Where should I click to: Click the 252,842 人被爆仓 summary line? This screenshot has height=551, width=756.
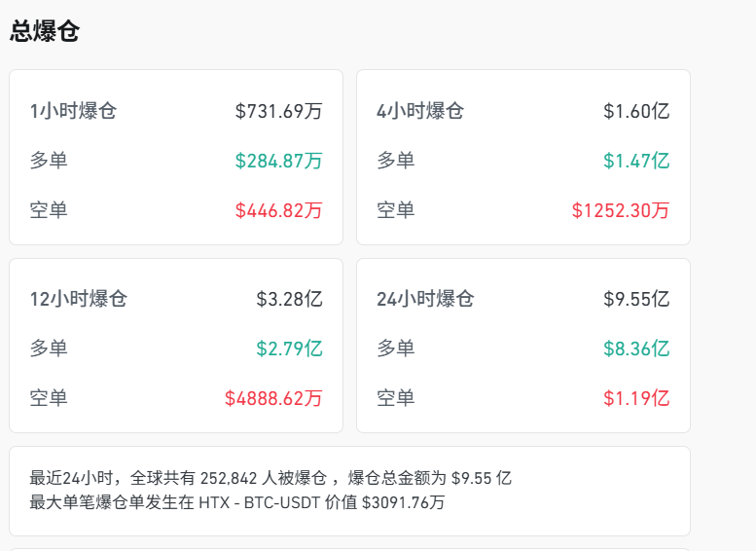pos(263,478)
